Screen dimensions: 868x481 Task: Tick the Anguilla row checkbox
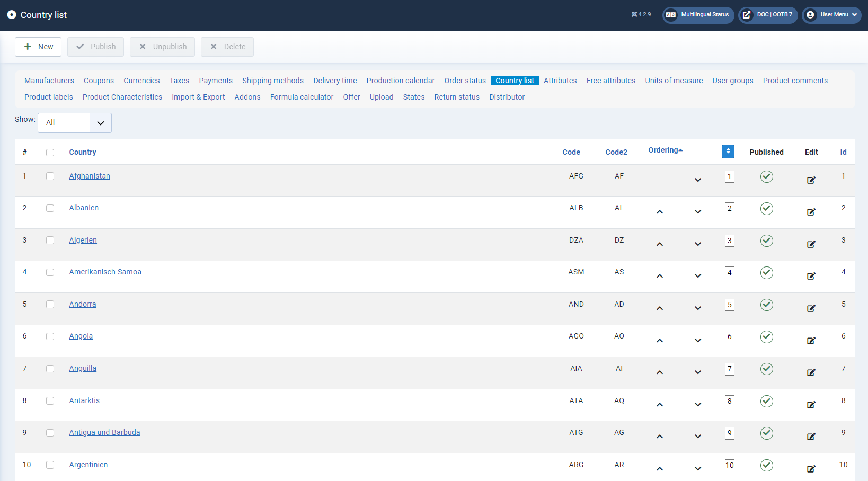coord(50,369)
